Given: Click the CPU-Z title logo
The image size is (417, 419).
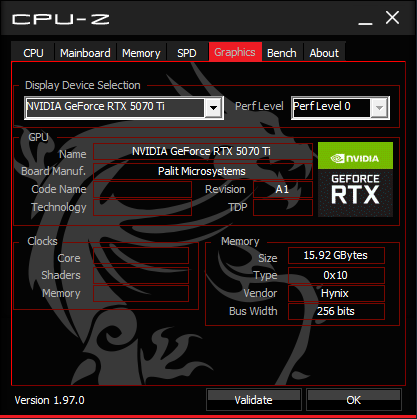Looking at the screenshot, I should [61, 19].
